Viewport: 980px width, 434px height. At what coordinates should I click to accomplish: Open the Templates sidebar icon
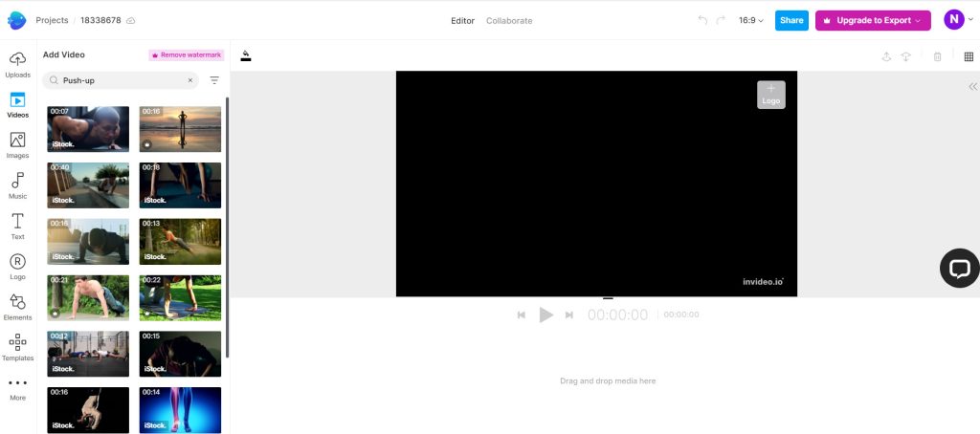(x=17, y=346)
